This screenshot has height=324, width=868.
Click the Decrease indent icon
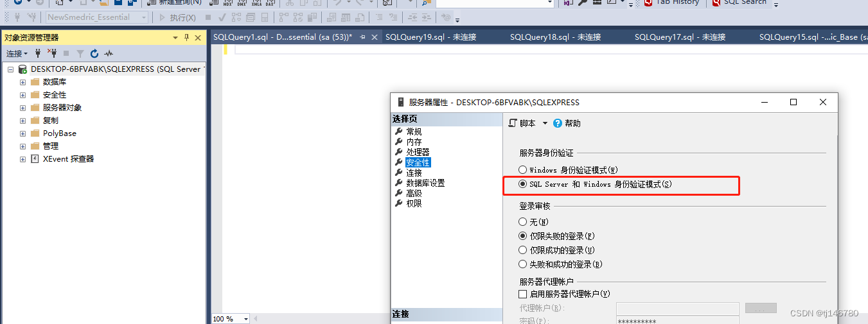(x=412, y=17)
